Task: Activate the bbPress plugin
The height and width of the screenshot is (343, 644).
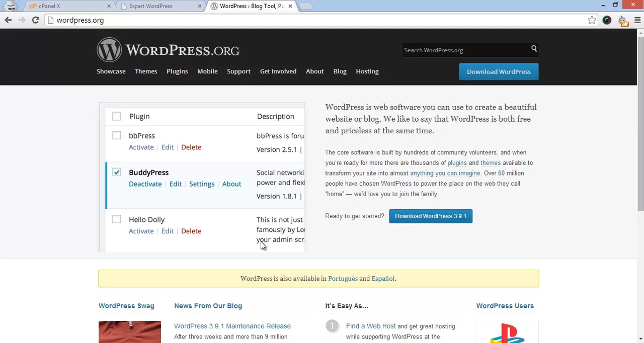Action: (x=141, y=147)
